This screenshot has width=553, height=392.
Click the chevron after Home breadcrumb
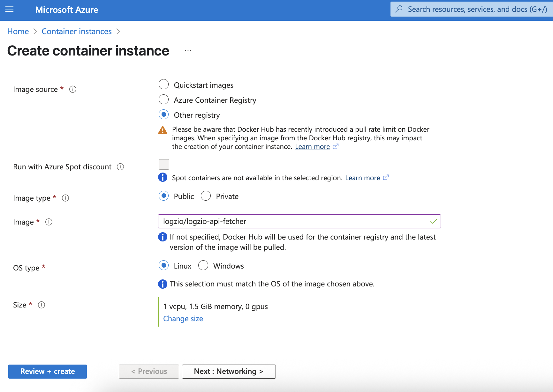point(35,32)
